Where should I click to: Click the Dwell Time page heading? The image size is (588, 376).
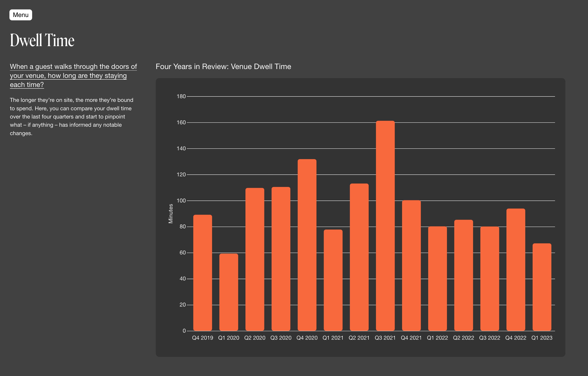pos(42,40)
